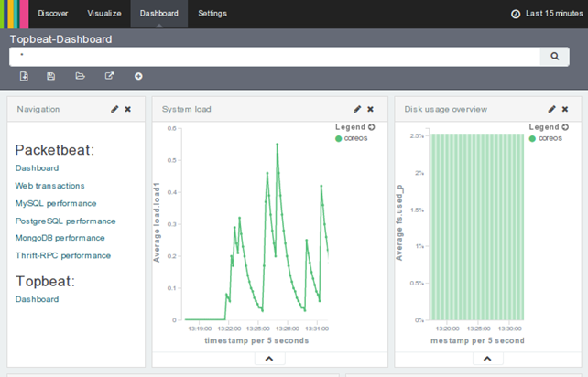This screenshot has width=588, height=377.
Task: Edit the Navigation panel via pencil icon
Action: coord(114,109)
